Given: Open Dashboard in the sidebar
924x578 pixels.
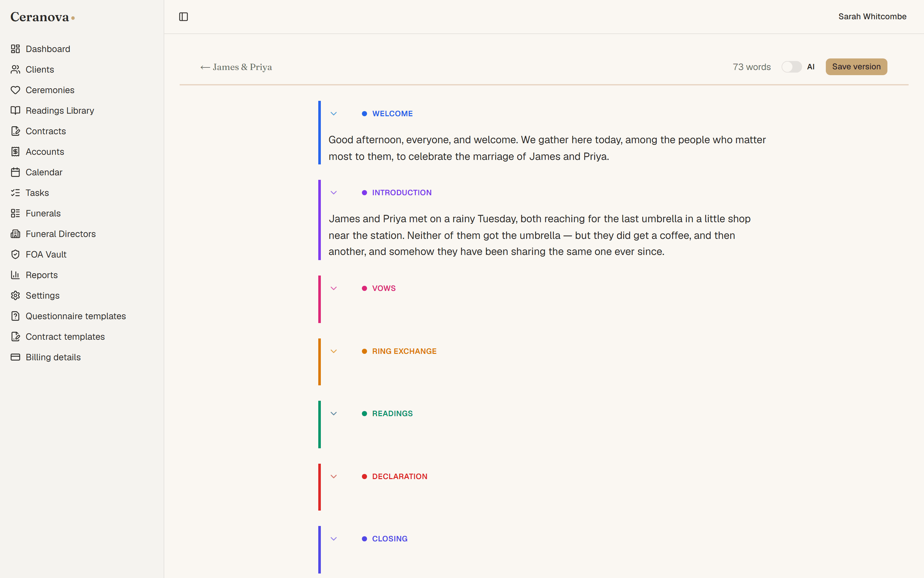Looking at the screenshot, I should [48, 49].
